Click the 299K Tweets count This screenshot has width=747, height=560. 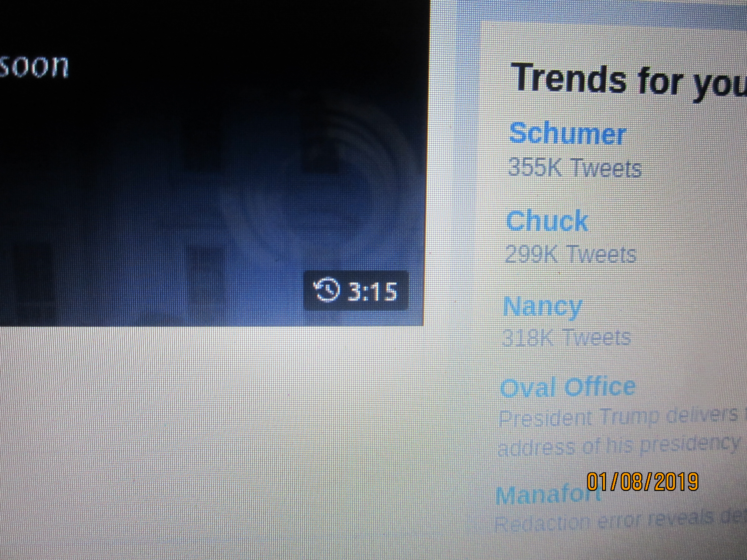571,254
